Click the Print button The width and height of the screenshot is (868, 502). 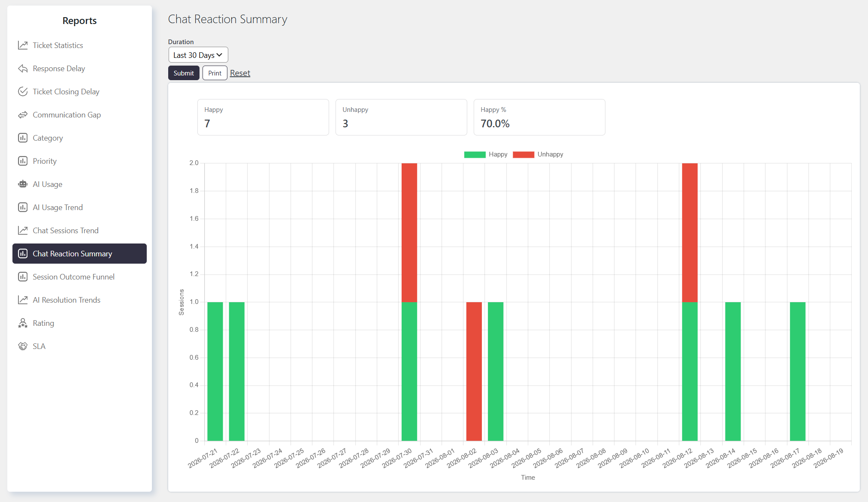coord(215,73)
